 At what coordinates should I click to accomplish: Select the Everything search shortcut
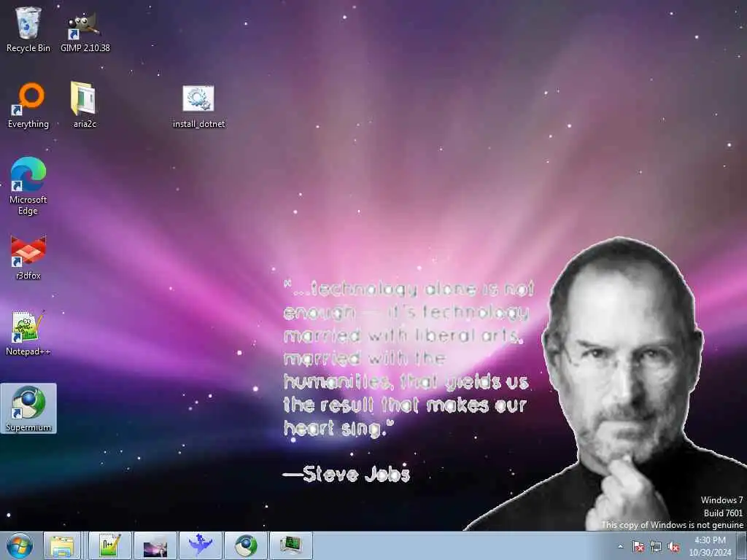(x=28, y=105)
